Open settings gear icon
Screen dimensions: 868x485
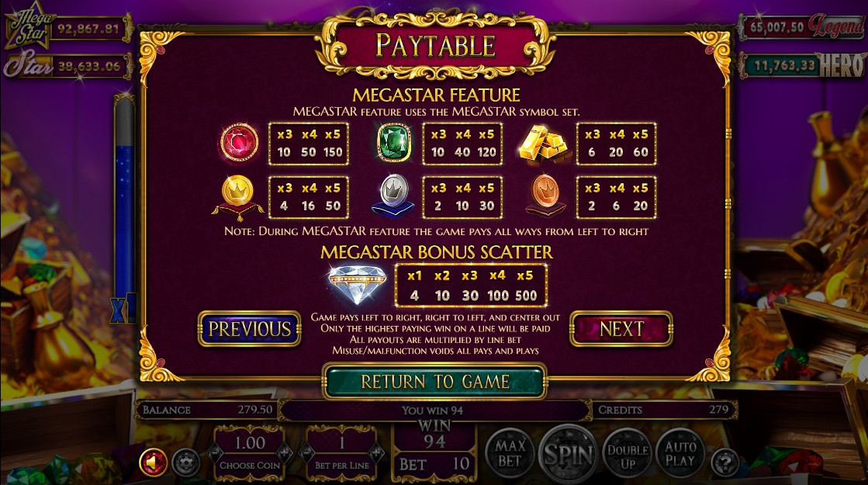click(x=185, y=462)
